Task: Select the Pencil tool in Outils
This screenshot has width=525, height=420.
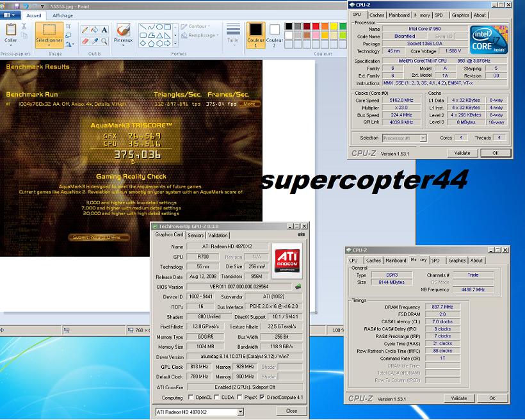Action: pyautogui.click(x=85, y=30)
